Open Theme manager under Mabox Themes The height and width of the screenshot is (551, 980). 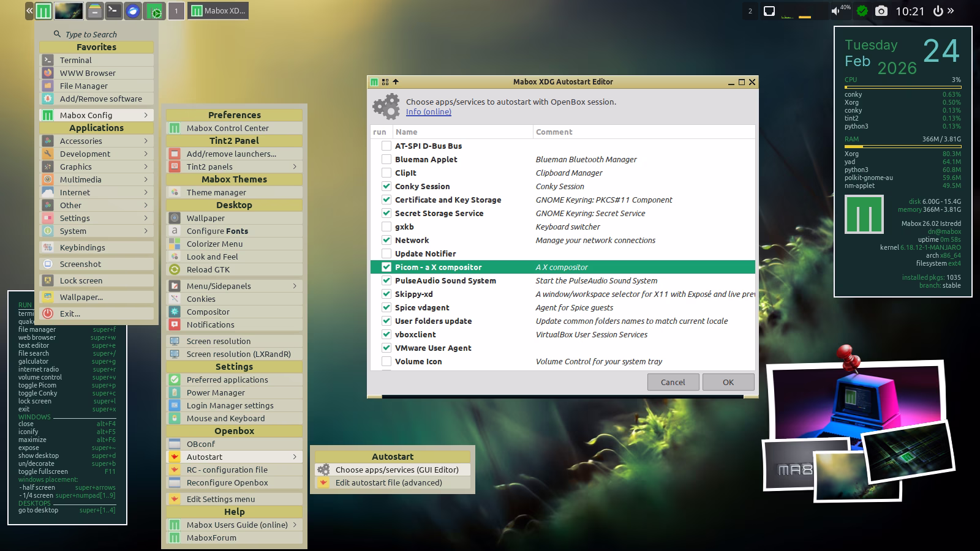tap(216, 192)
